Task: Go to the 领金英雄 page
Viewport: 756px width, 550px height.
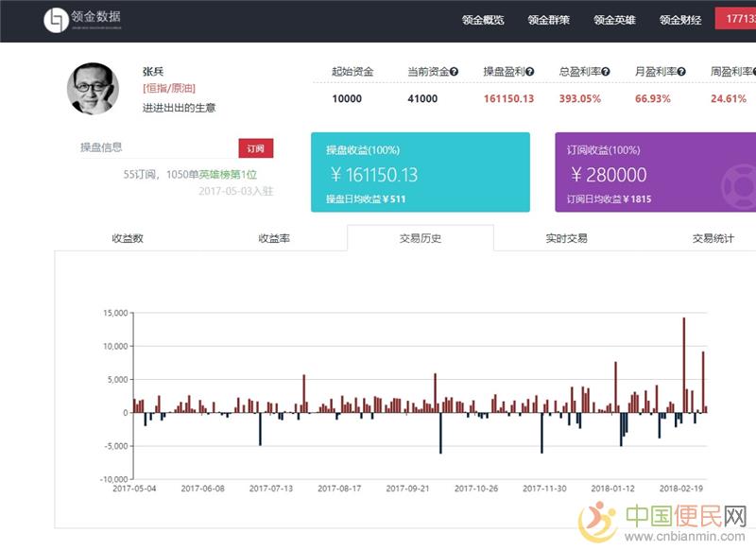Action: click(x=615, y=20)
